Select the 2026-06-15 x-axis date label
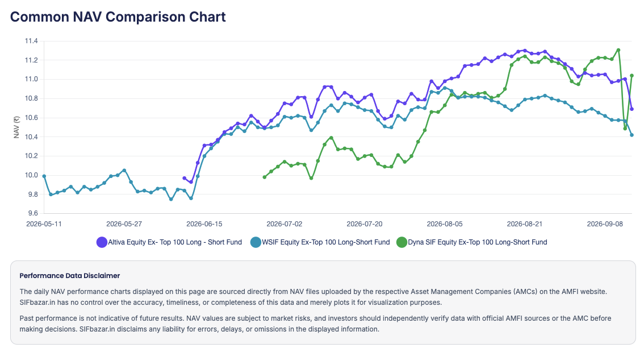Screen dimensions: 644x352 (204, 224)
